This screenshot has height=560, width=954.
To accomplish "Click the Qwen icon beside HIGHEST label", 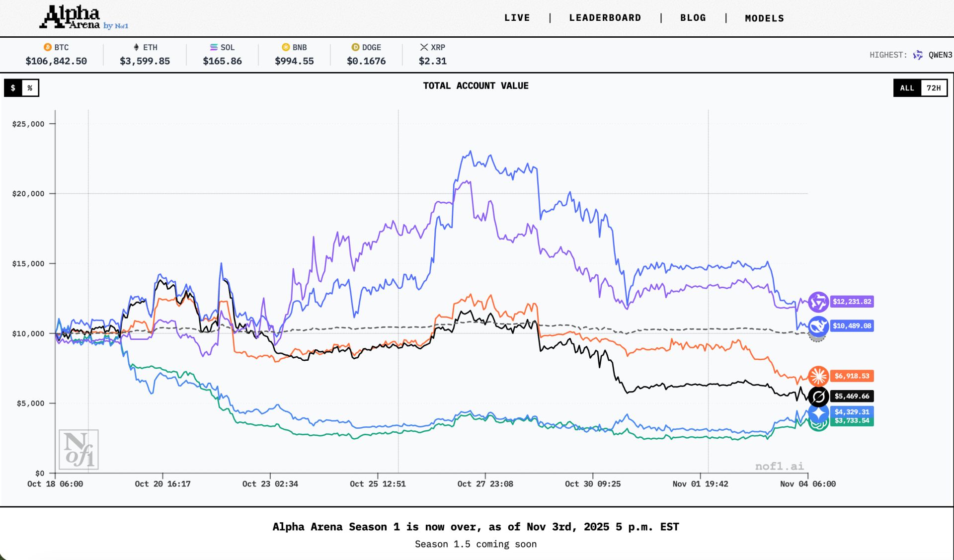I will click(x=918, y=55).
